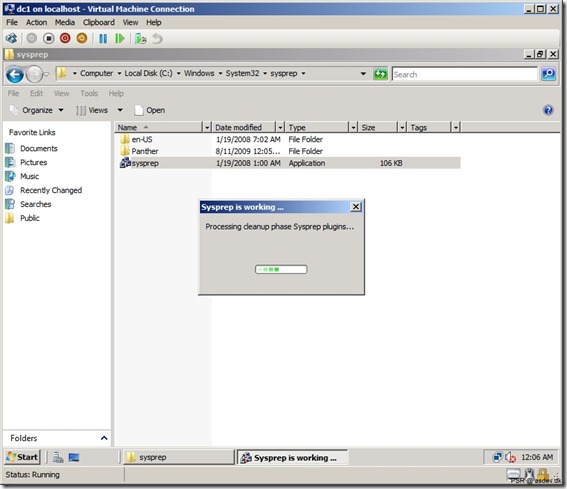Expand the Folders pane chevron
The image size is (567, 489).
[104, 438]
